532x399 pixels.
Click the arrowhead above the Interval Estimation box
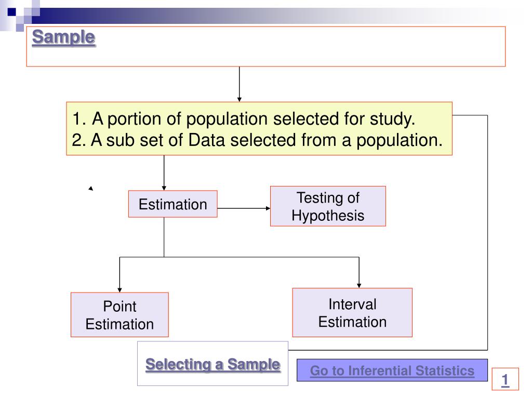[359, 285]
